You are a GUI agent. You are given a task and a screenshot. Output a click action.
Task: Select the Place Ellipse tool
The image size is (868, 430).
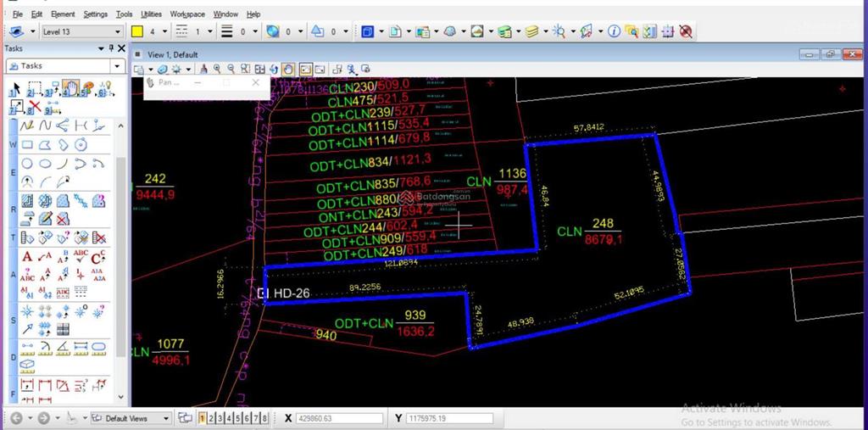(45, 164)
